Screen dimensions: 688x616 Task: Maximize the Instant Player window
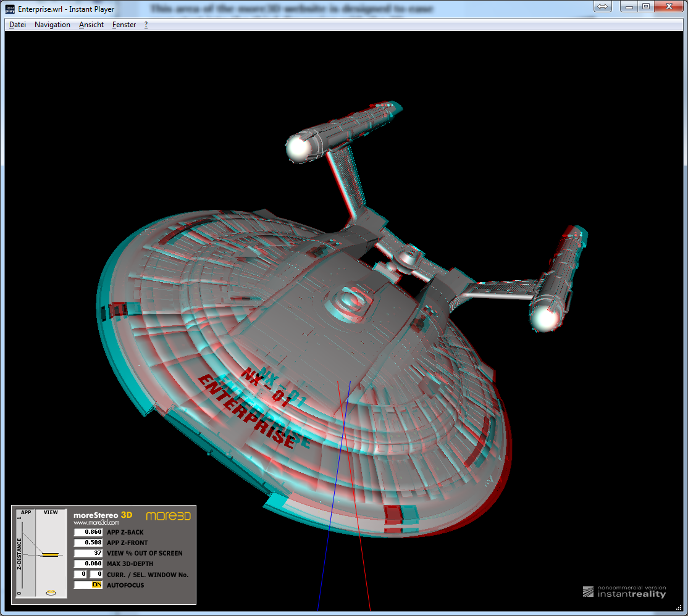click(646, 7)
